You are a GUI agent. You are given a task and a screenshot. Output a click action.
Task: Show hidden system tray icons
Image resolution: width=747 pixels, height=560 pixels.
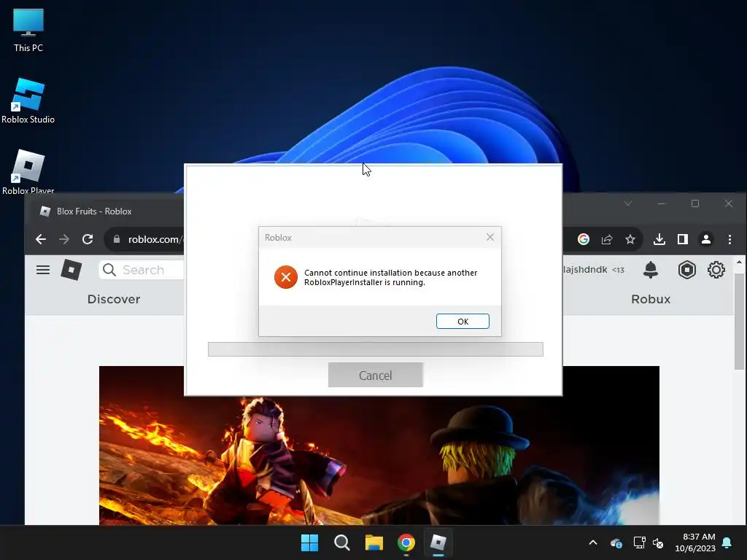point(593,542)
